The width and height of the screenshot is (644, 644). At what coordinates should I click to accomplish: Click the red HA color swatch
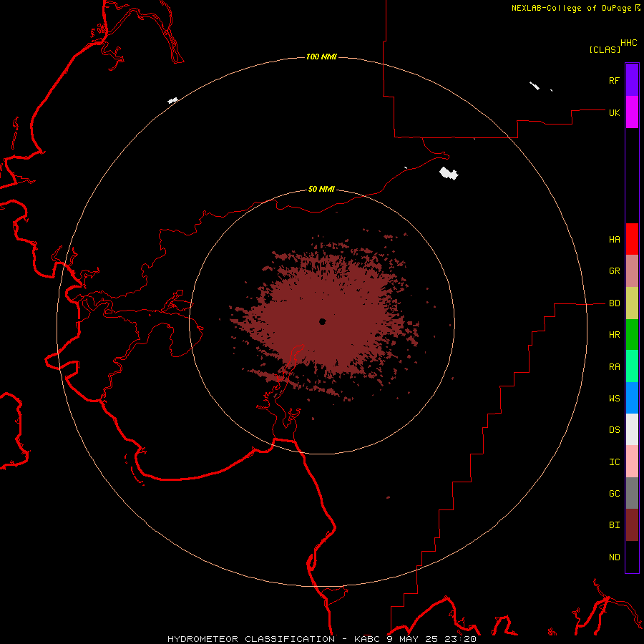pos(632,239)
